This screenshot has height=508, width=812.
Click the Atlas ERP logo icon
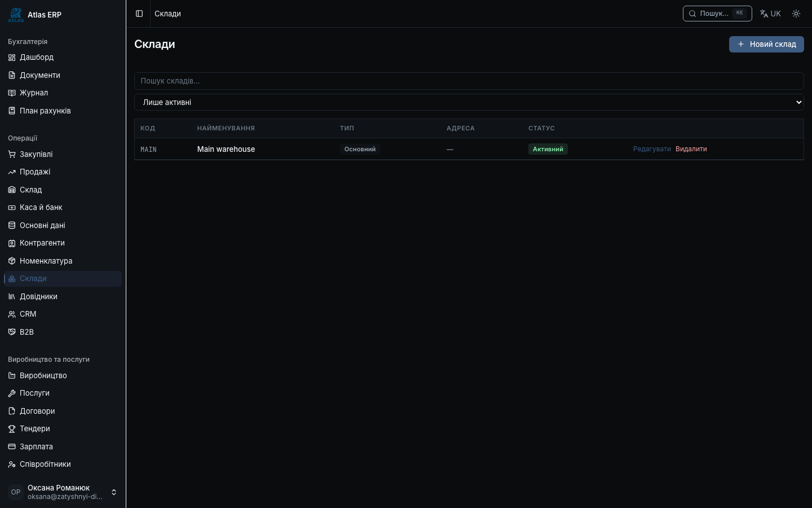coord(16,15)
